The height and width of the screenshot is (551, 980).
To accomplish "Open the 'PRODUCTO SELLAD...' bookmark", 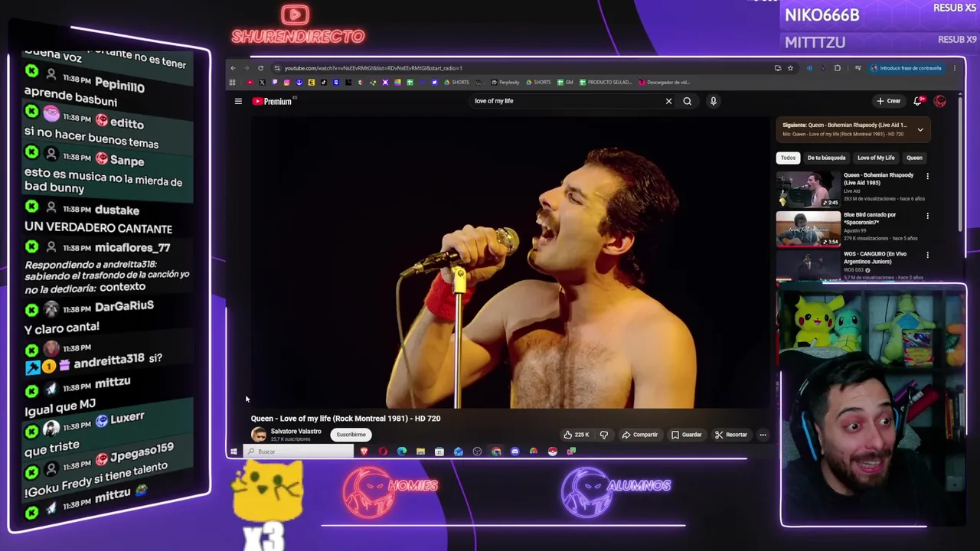I will pos(606,83).
